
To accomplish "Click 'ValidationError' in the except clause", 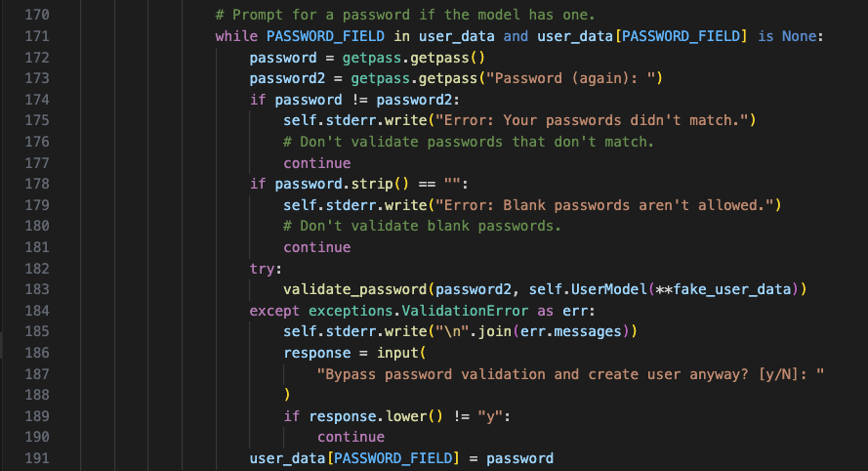I will [465, 311].
